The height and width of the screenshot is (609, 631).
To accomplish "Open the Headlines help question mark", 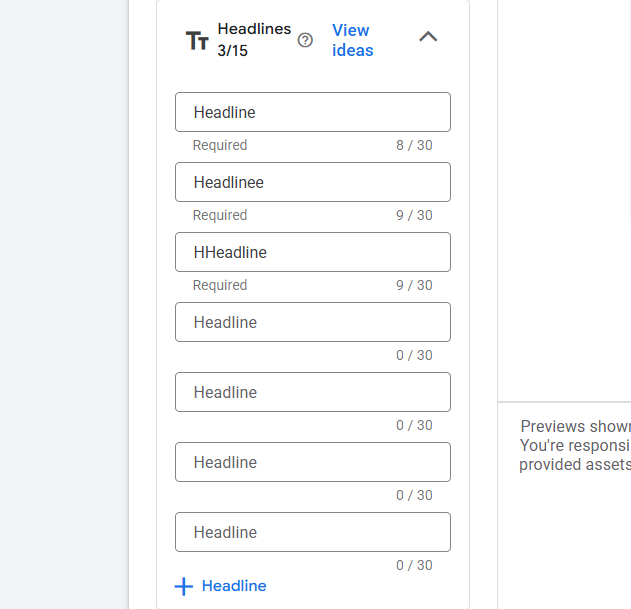I will pos(305,40).
